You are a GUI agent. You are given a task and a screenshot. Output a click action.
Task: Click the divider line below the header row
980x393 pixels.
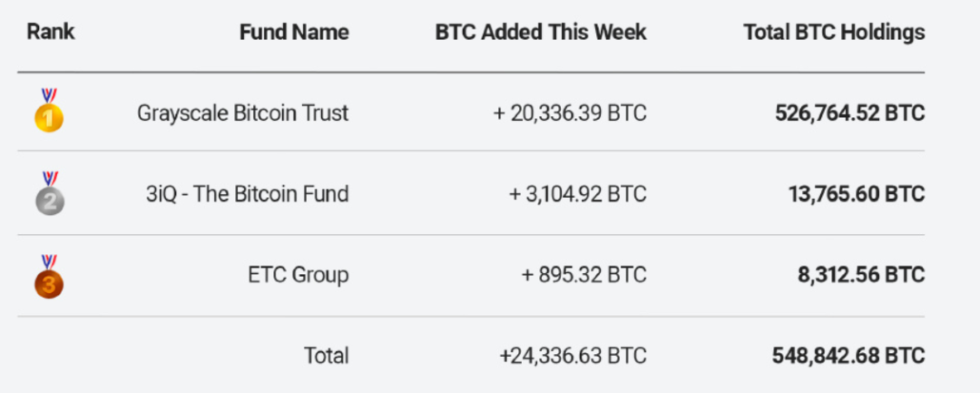[471, 73]
